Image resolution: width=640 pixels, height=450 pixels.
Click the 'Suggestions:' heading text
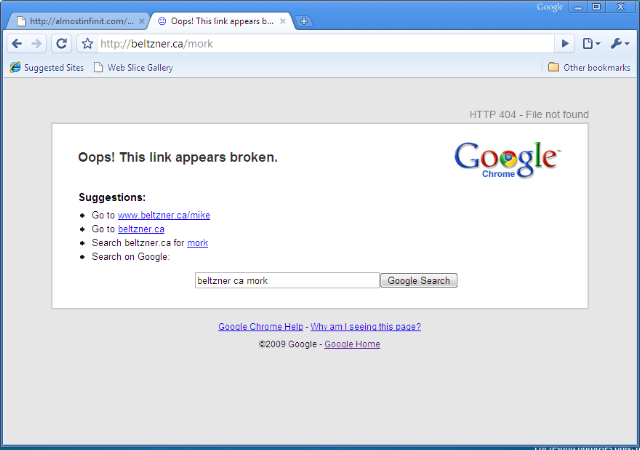pos(112,197)
